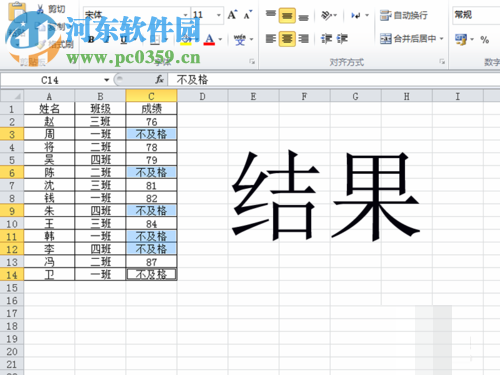Screen dimensions: 500x375
Task: Toggle center horizontal alignment
Action: pyautogui.click(x=287, y=39)
